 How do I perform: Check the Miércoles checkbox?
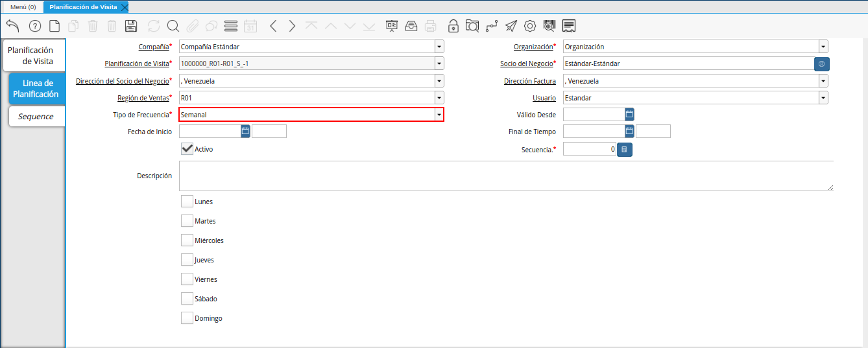187,240
